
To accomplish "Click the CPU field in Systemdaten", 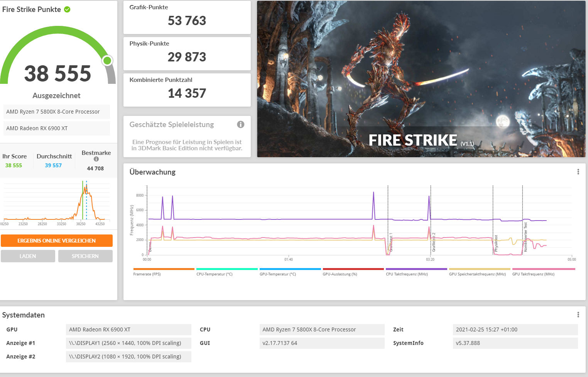I will [322, 329].
